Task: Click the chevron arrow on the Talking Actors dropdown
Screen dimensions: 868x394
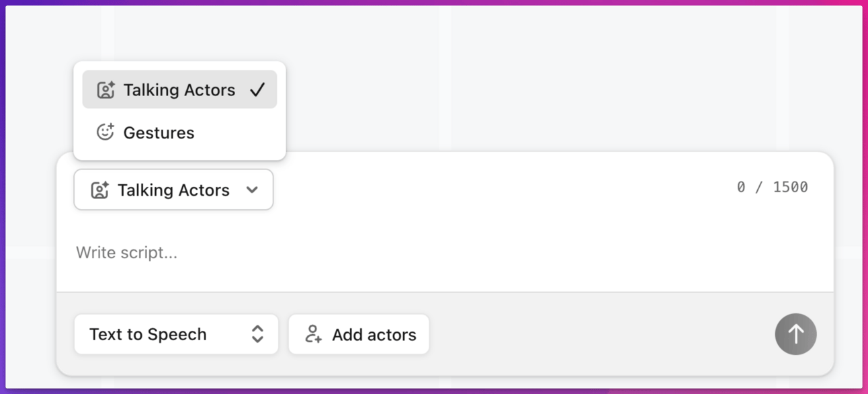Action: click(252, 190)
